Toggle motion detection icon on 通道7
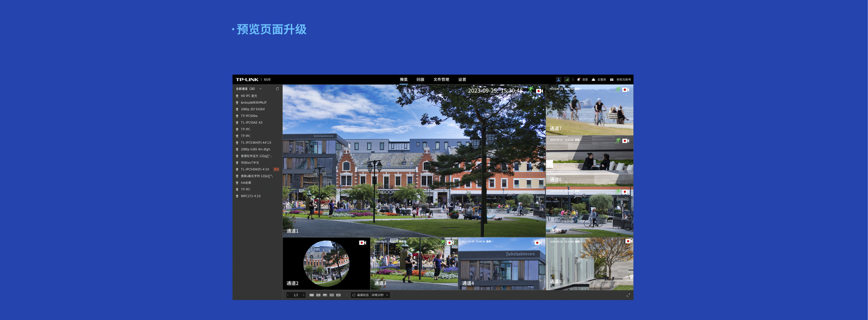 click(x=618, y=89)
